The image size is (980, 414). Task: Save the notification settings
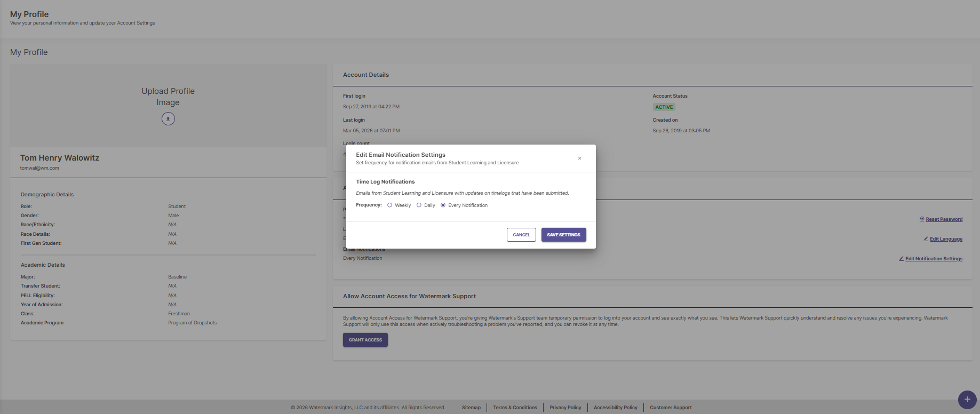[564, 235]
